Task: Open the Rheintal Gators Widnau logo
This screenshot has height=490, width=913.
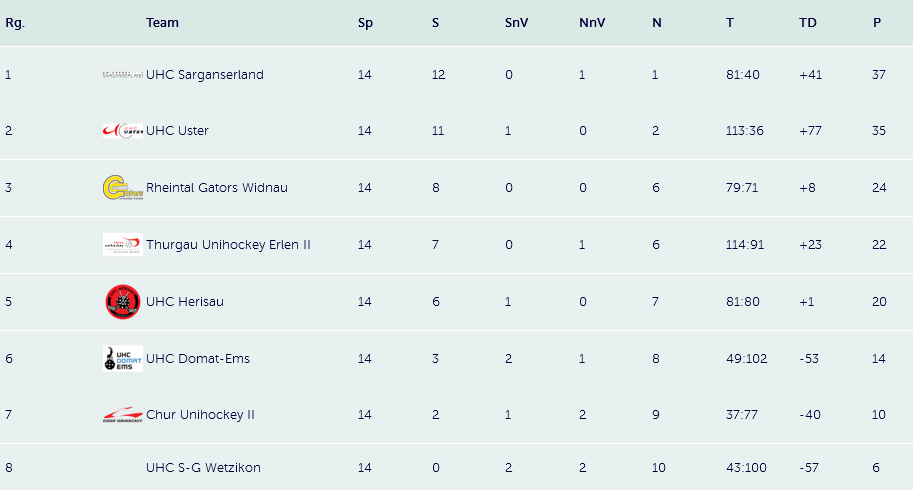Action: click(122, 187)
